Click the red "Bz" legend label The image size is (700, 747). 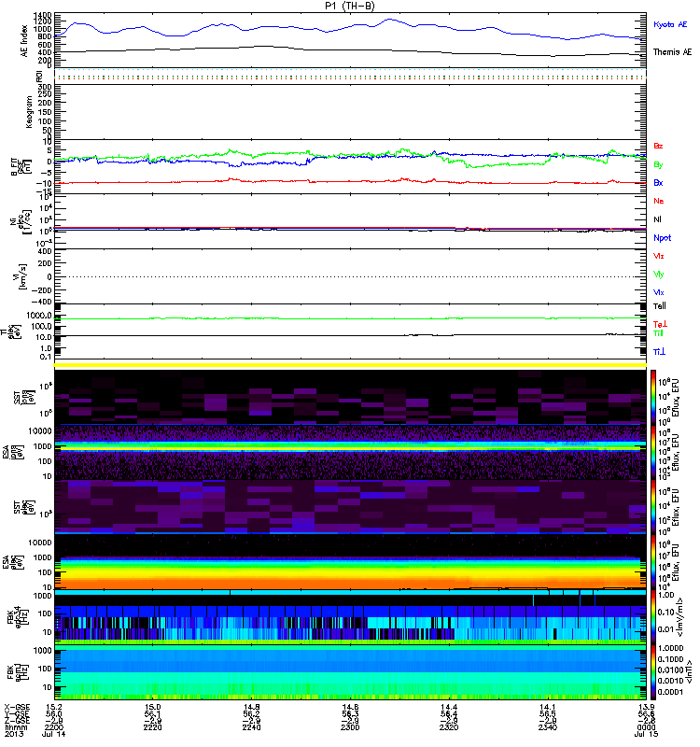tap(658, 146)
